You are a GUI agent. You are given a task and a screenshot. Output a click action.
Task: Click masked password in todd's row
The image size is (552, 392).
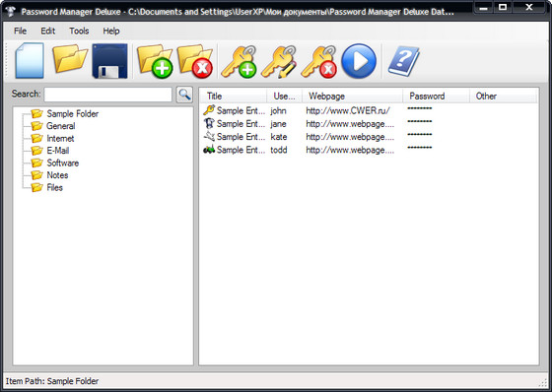point(420,148)
